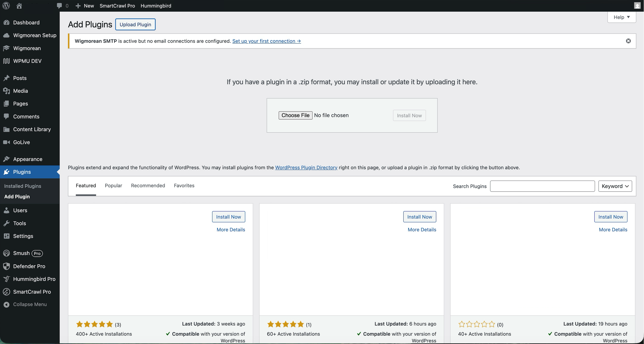Install the plugin with 40+ active installations
Image resolution: width=644 pixels, height=344 pixels.
point(611,217)
